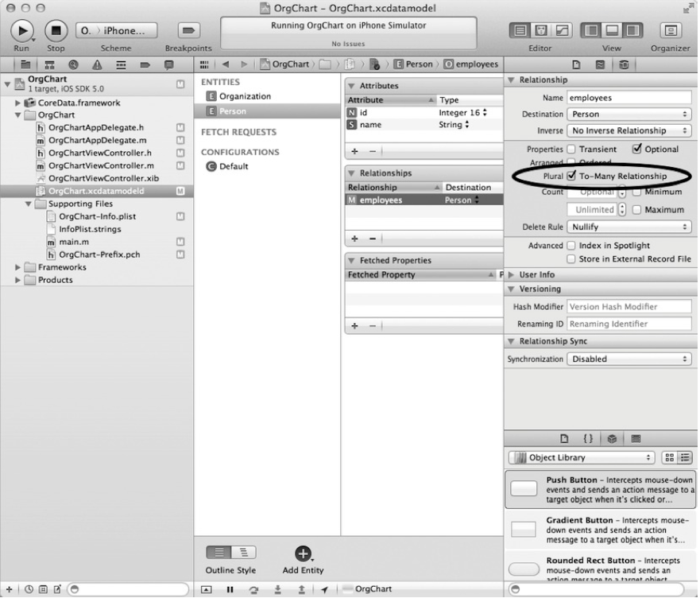Toggle the Optional checkbox
This screenshot has height=598, width=700.
click(636, 149)
